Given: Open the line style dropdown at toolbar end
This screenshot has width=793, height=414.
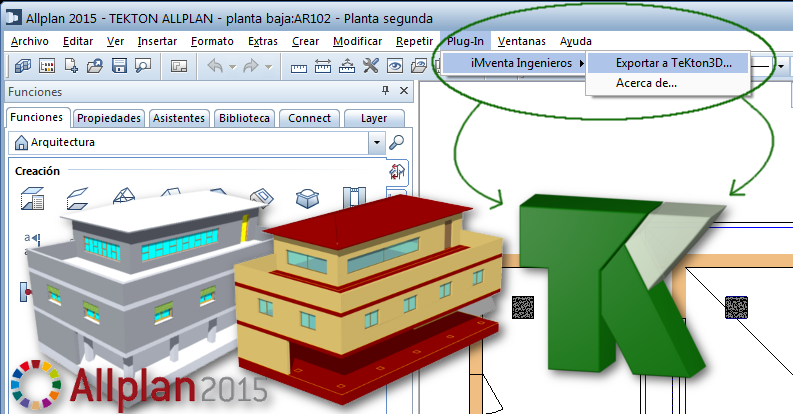Looking at the screenshot, I should (781, 66).
